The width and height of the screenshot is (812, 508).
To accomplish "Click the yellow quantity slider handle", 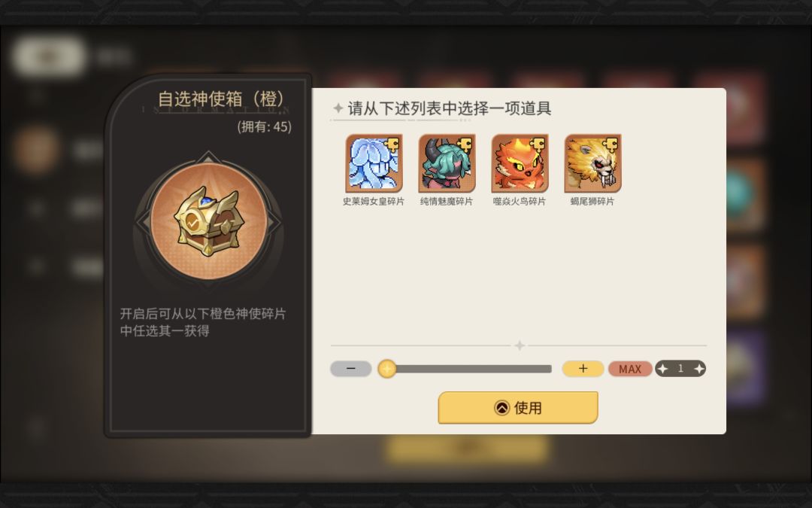I will [x=387, y=369].
